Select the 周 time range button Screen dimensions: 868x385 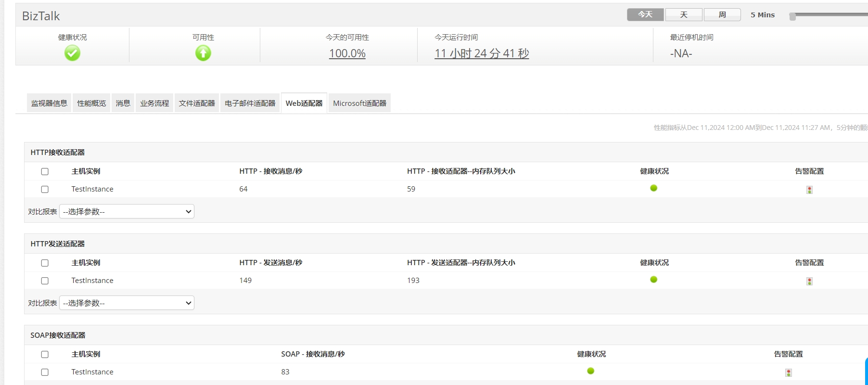point(722,15)
